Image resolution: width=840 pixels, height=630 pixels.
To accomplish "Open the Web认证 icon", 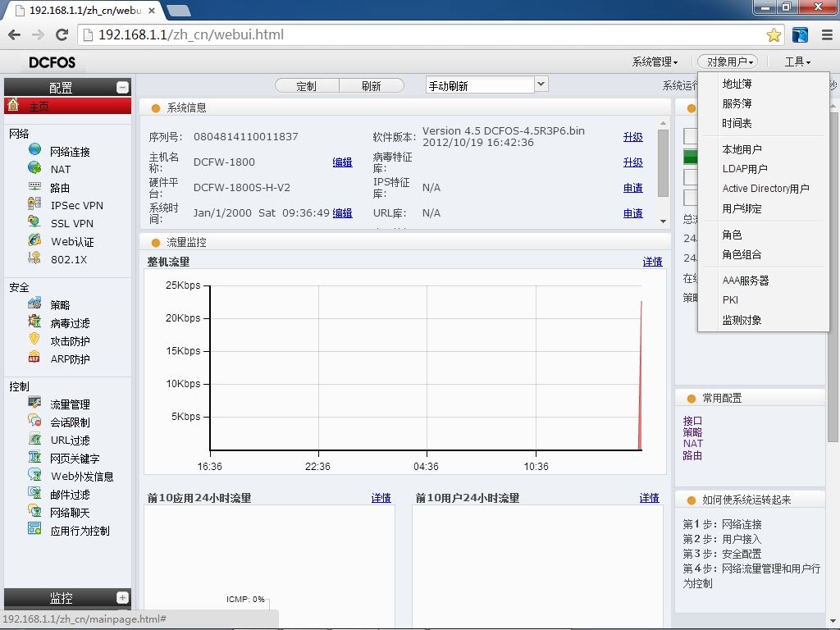I will pyautogui.click(x=34, y=240).
